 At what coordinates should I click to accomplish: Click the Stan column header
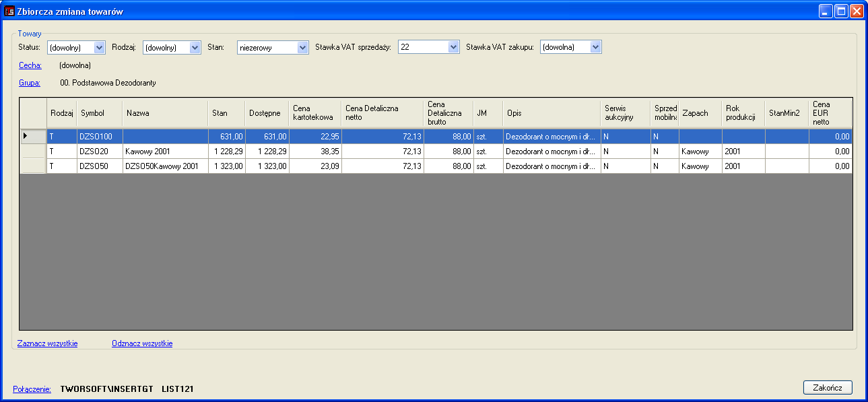click(x=227, y=113)
